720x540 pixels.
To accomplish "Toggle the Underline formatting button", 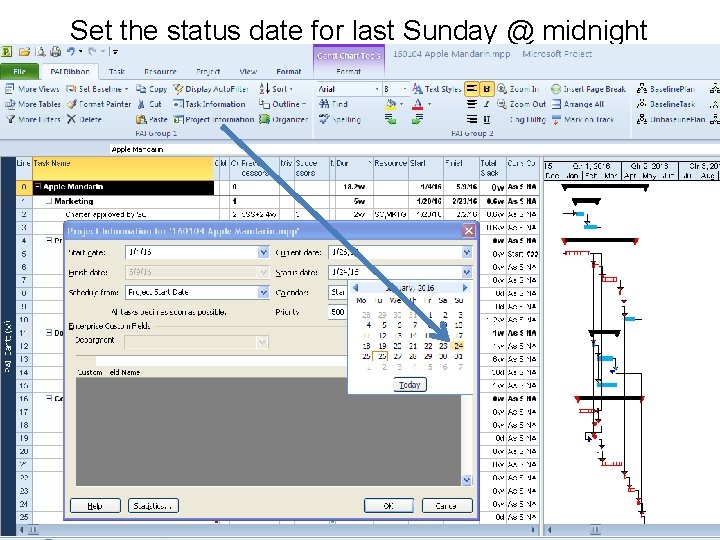I will [x=487, y=119].
